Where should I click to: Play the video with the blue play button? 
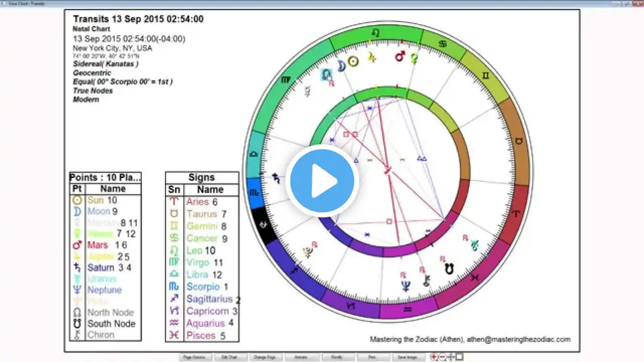tap(322, 181)
